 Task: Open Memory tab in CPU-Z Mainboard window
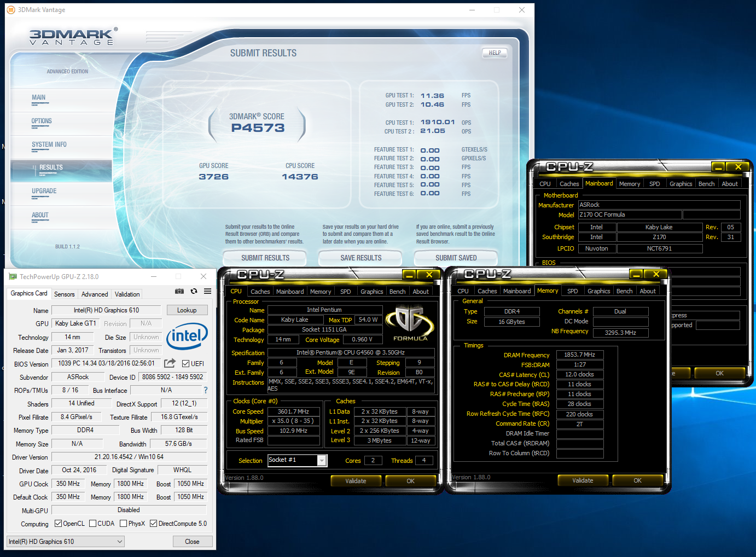pyautogui.click(x=630, y=184)
